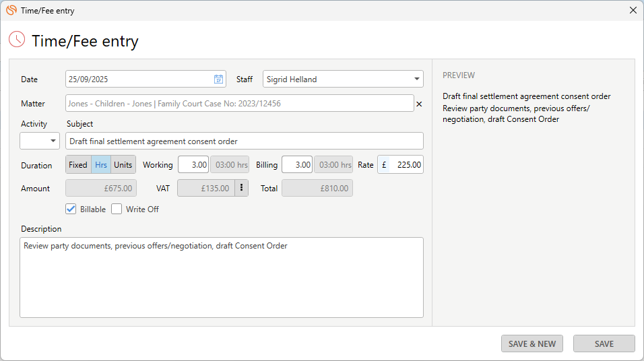Enable the Write Off checkbox

(x=117, y=209)
